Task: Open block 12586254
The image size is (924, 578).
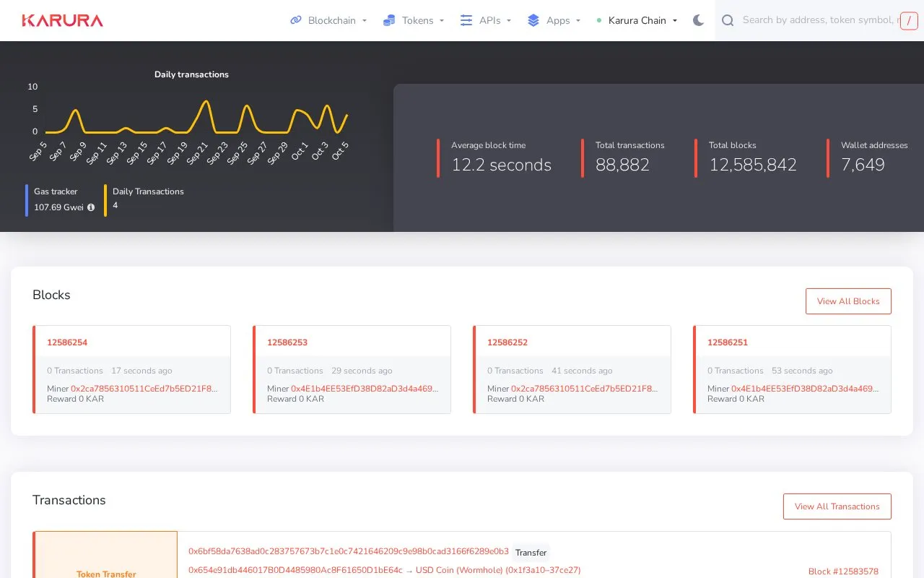Action: click(x=67, y=342)
